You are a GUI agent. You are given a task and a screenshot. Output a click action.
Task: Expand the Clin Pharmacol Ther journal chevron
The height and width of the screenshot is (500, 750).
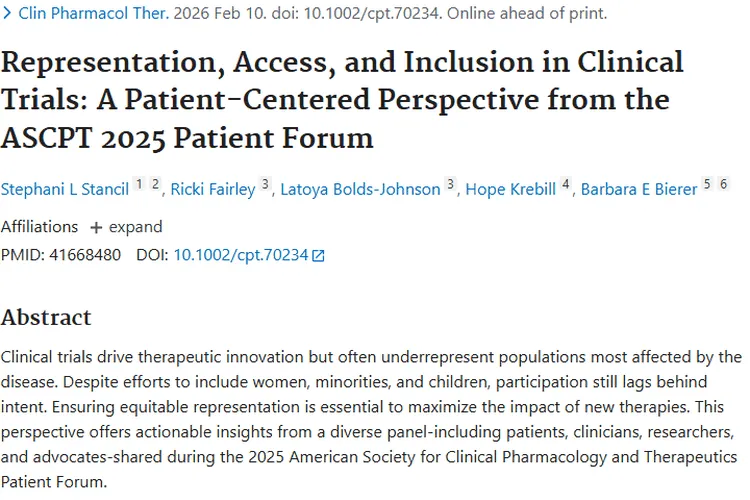(x=8, y=14)
